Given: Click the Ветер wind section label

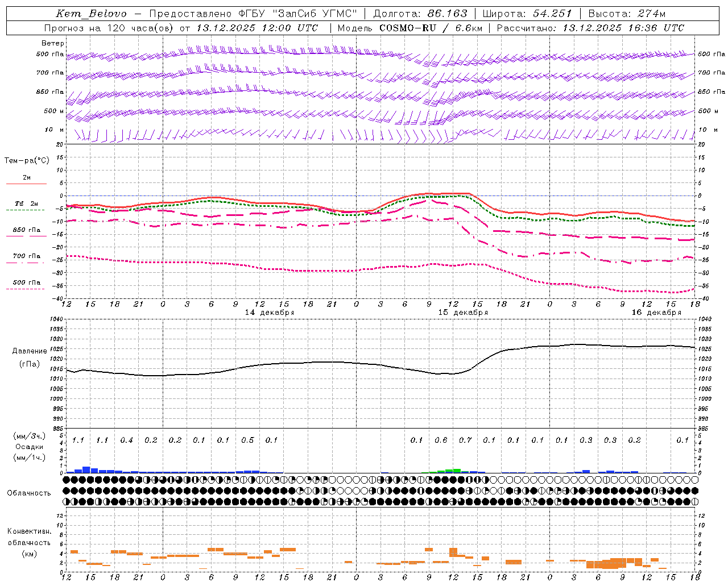Looking at the screenshot, I should coord(53,43).
